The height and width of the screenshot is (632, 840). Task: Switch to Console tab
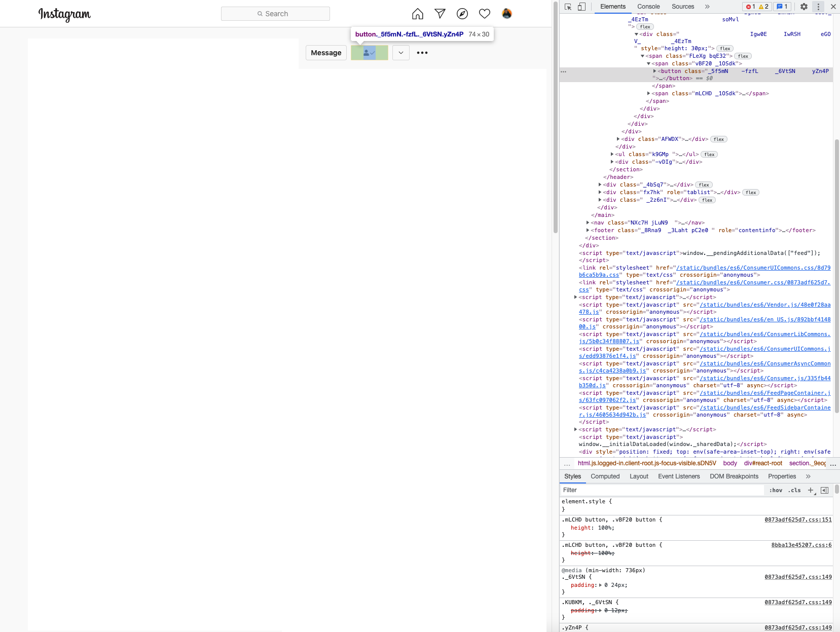click(x=648, y=7)
